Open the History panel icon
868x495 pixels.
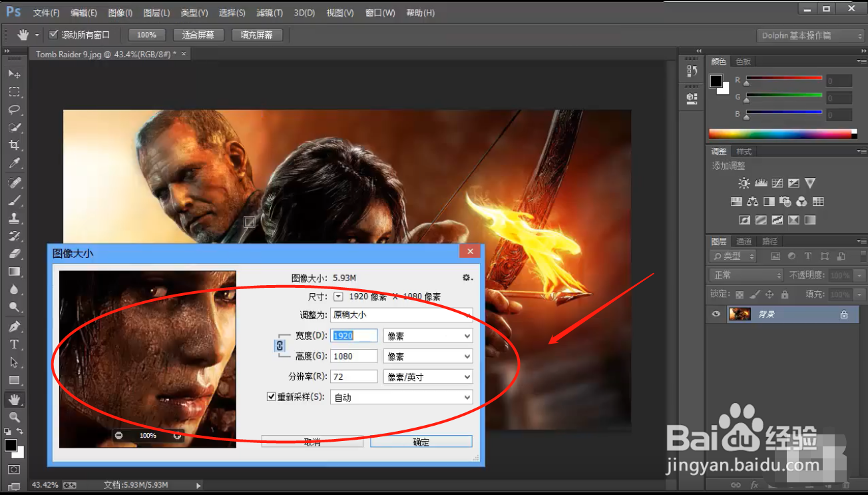(x=692, y=71)
